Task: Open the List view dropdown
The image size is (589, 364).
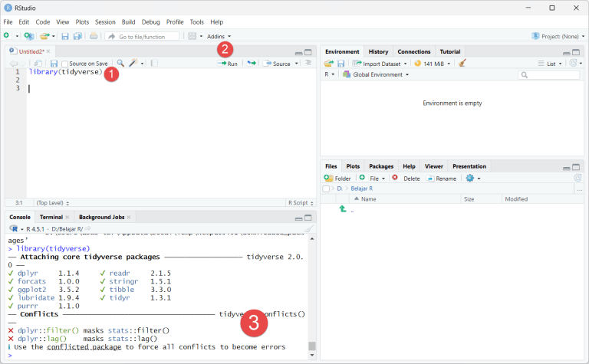Action: coord(550,64)
